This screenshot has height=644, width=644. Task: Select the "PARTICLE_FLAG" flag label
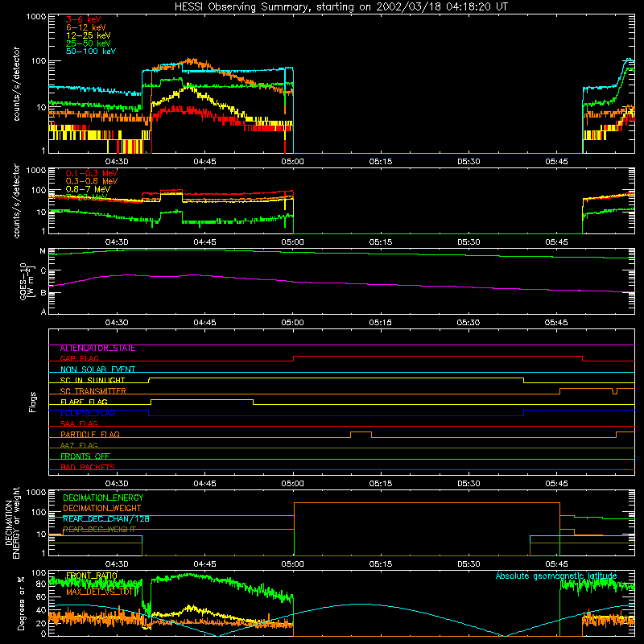click(90, 435)
